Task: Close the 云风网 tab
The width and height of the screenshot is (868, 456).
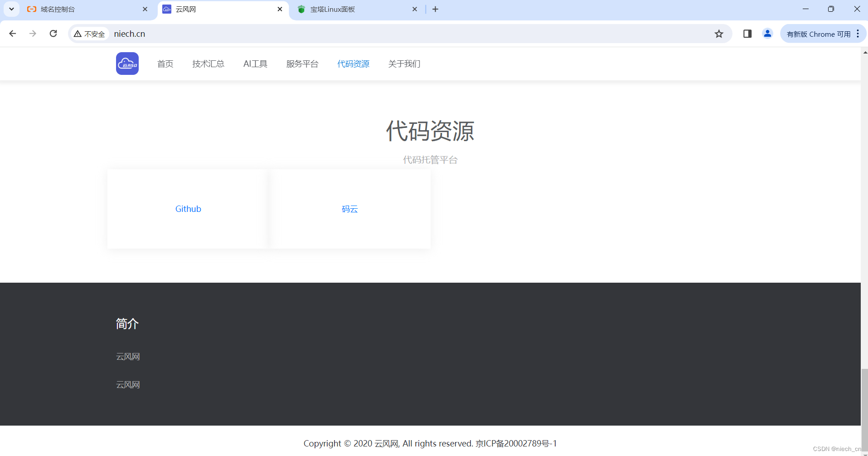Action: coord(280,9)
